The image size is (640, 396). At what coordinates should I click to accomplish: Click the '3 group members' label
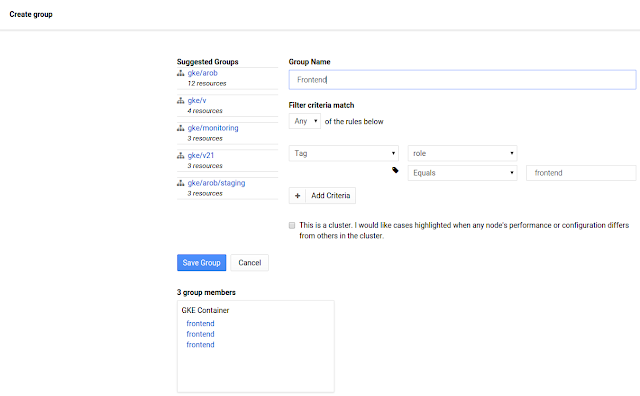pos(206,292)
